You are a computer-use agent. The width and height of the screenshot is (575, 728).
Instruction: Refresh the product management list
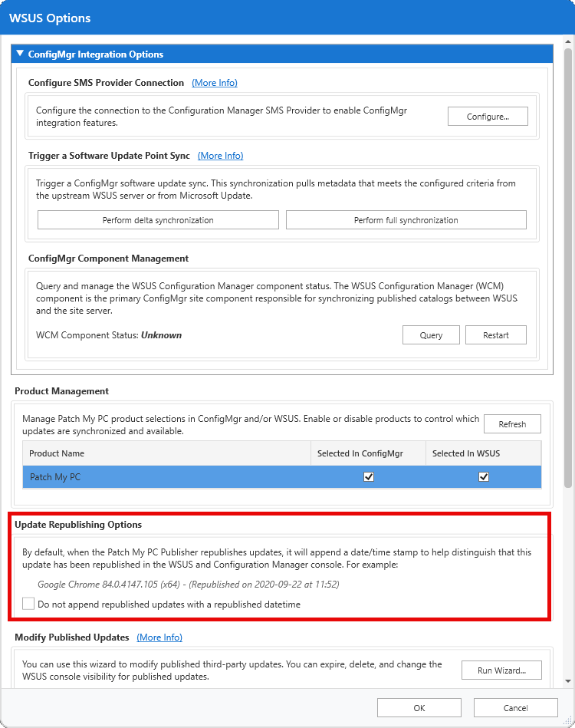(512, 423)
